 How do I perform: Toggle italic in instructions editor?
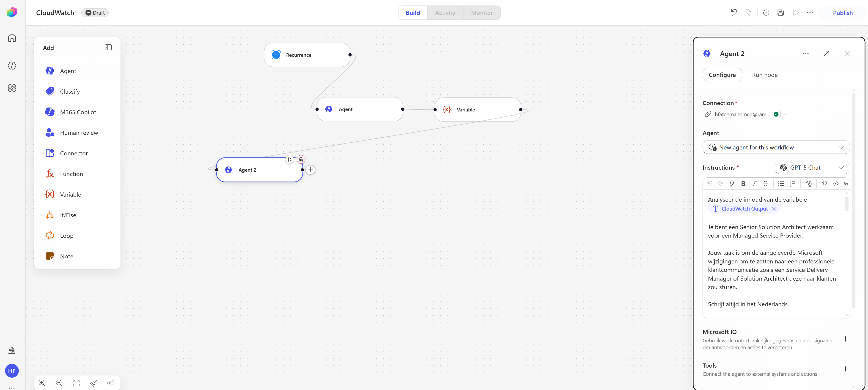[754, 183]
